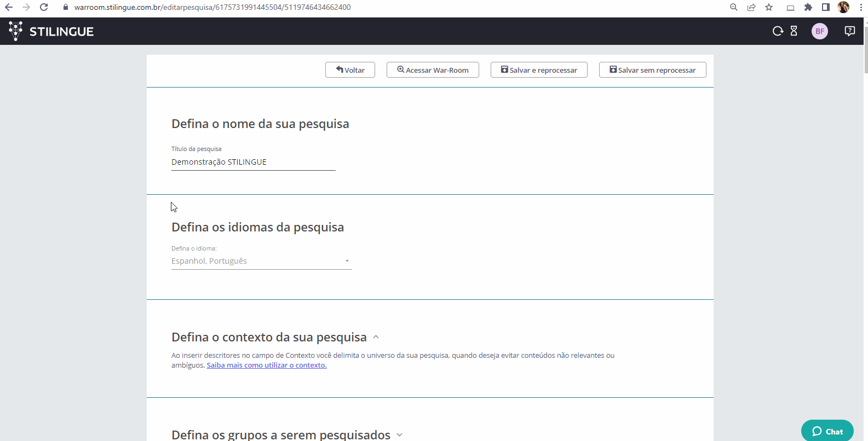Viewport: 868px width, 441px height.
Task: Click the STILINGUE logo
Action: (51, 31)
